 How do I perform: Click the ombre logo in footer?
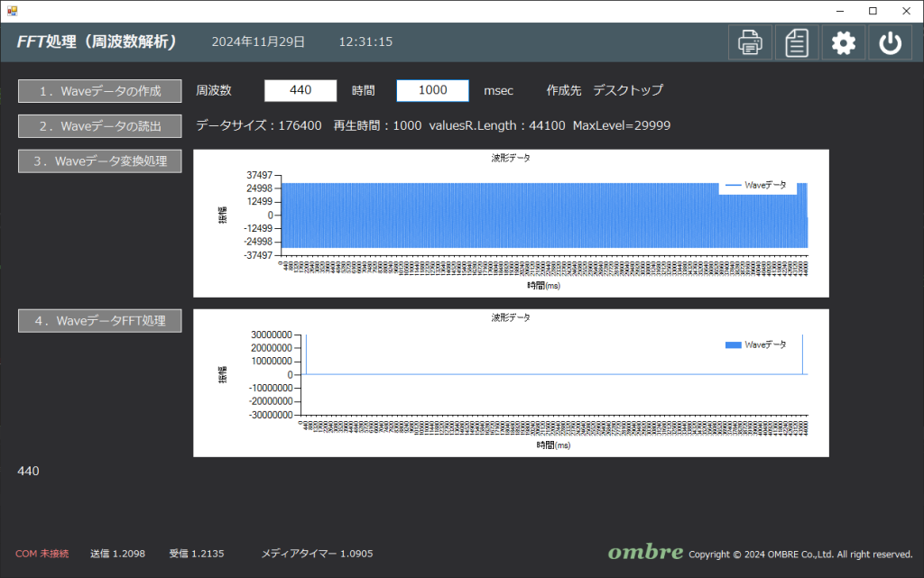coord(644,553)
